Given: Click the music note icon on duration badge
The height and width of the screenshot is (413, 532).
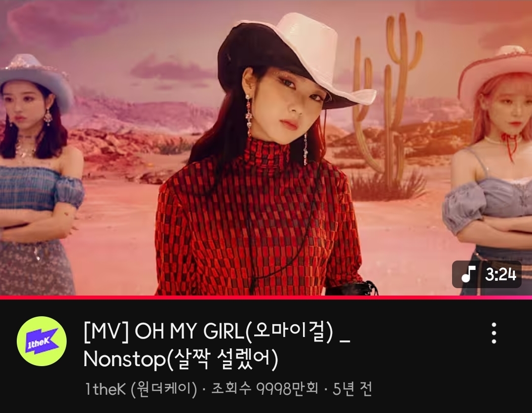Looking at the screenshot, I should pos(468,274).
